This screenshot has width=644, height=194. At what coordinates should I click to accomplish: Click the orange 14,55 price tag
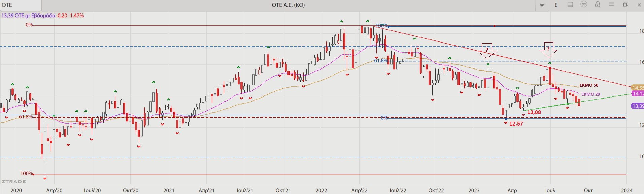638,88
